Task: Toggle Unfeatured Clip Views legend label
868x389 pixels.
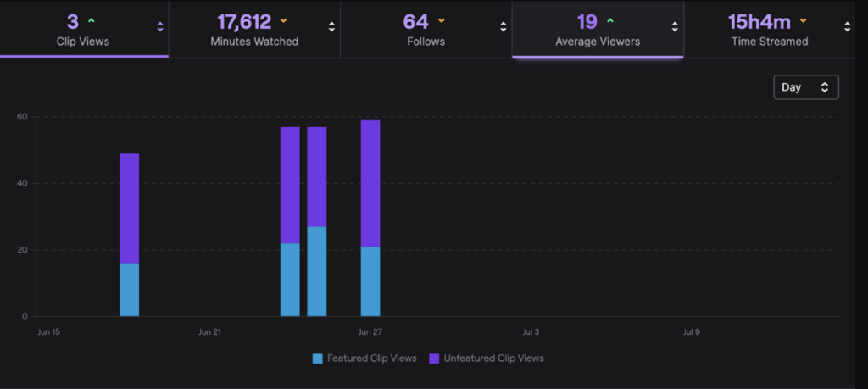Action: [x=493, y=358]
